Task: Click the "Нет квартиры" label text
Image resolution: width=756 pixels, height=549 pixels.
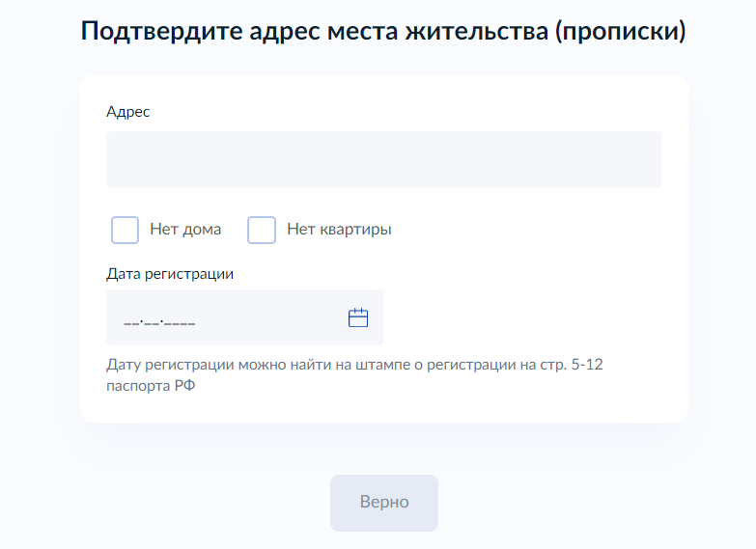Action: point(339,230)
